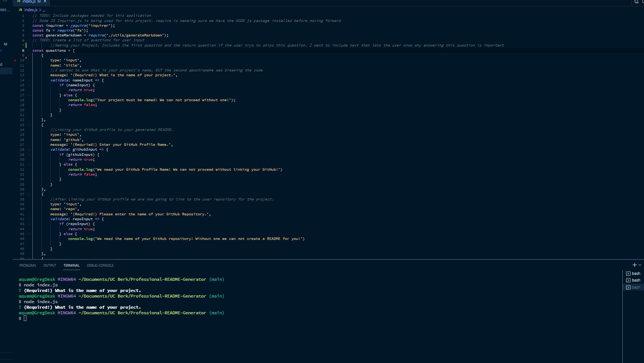This screenshot has height=363, width=644.
Task: Launch a new terminal with the plus icon
Action: 634,265
